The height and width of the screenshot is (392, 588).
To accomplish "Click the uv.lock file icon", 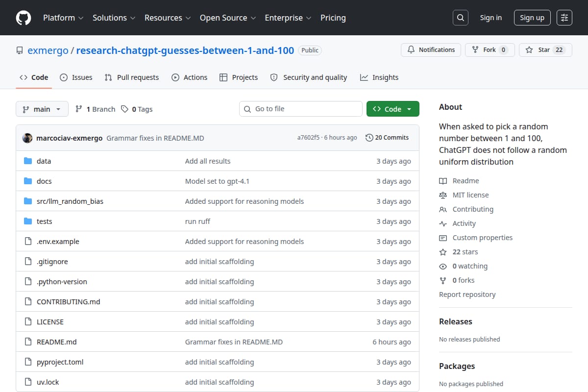I will (28, 382).
